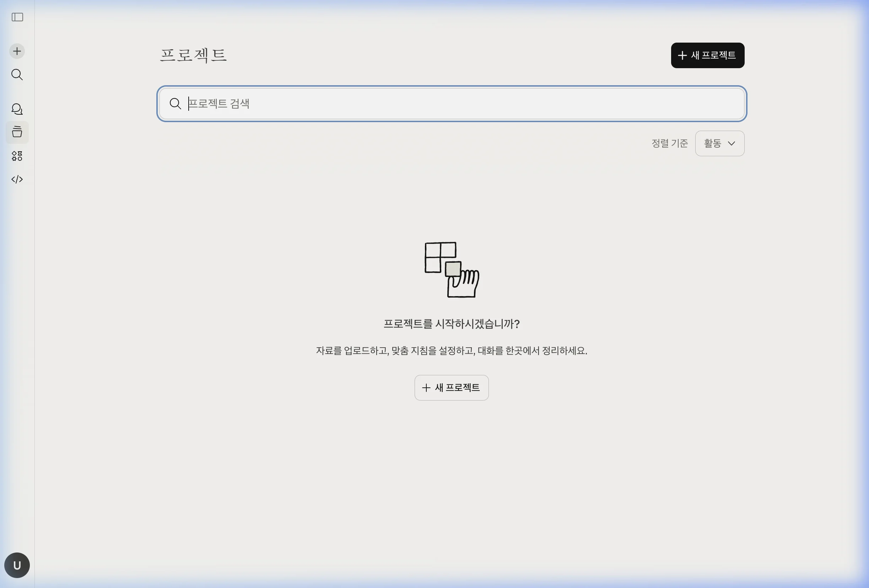This screenshot has width=869, height=588.
Task: Collapse the sidebar using the panel toggle
Action: (17, 17)
